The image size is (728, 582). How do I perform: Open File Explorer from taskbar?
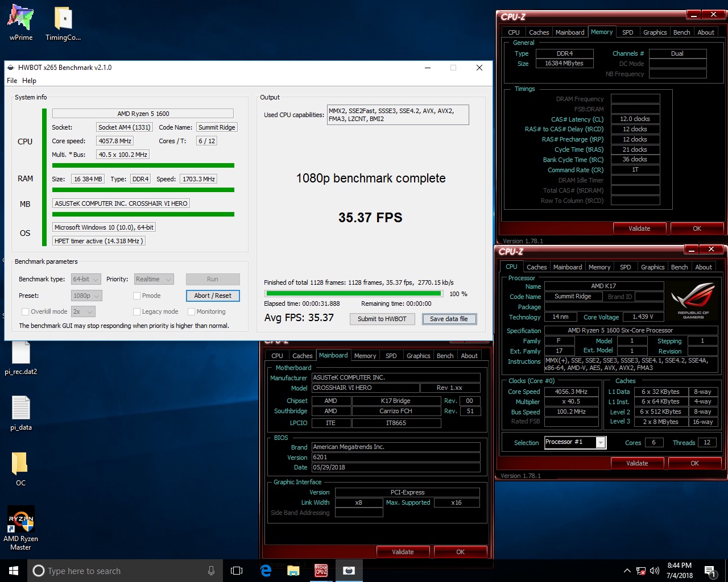click(x=293, y=571)
